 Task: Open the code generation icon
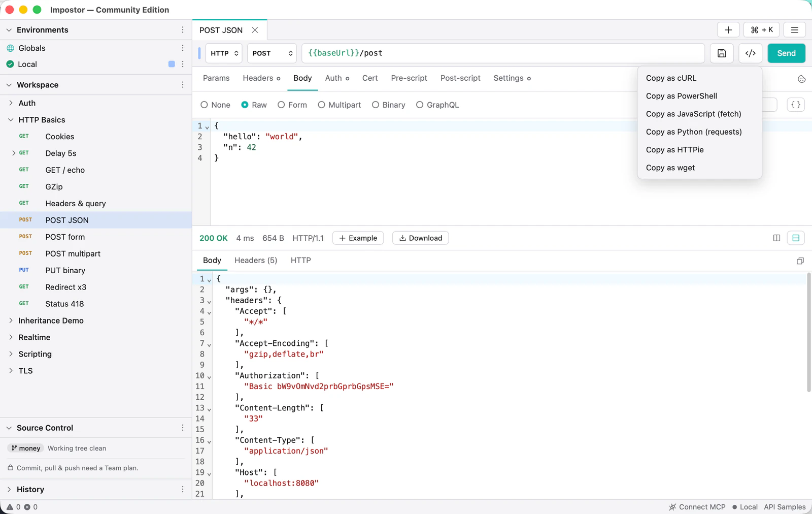(751, 53)
